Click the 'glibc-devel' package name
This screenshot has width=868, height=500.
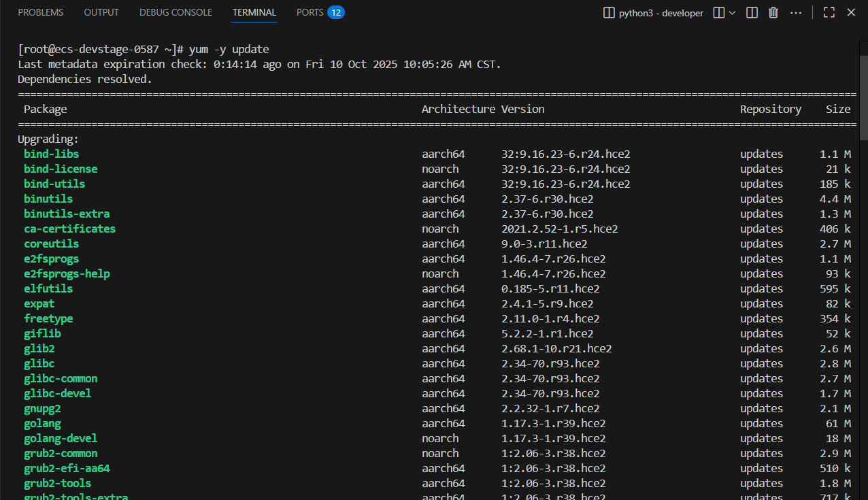(58, 393)
